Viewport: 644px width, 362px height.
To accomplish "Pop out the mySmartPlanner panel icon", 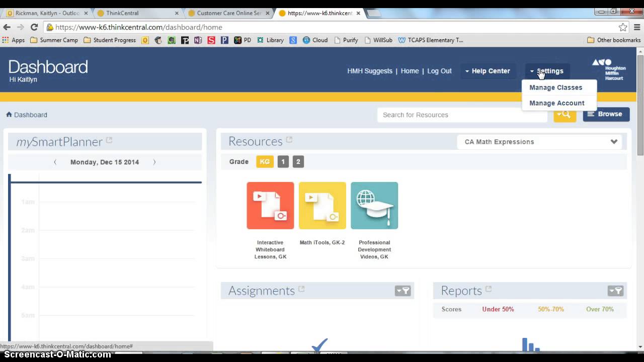I will tap(109, 141).
